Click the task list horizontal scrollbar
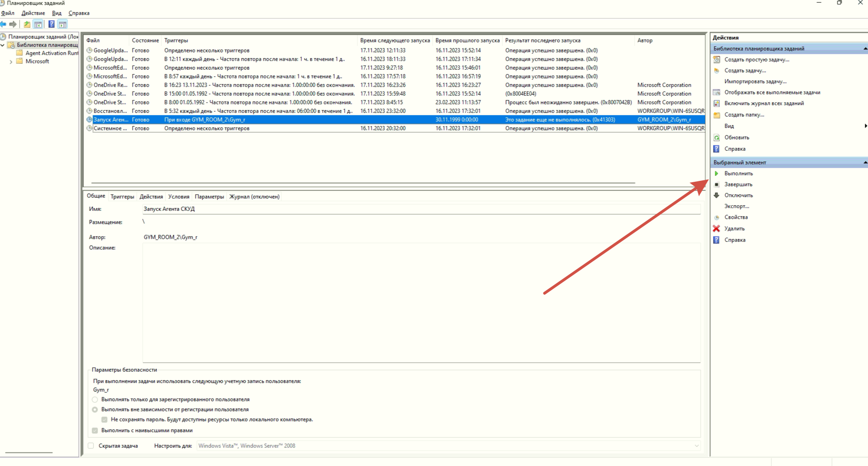This screenshot has width=868, height=466. tap(363, 183)
